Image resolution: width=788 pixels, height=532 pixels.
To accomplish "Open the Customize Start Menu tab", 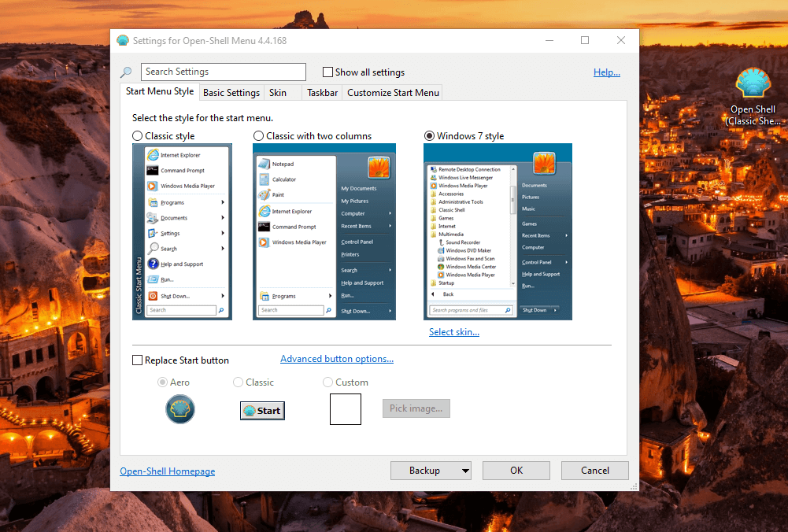I will [x=393, y=93].
